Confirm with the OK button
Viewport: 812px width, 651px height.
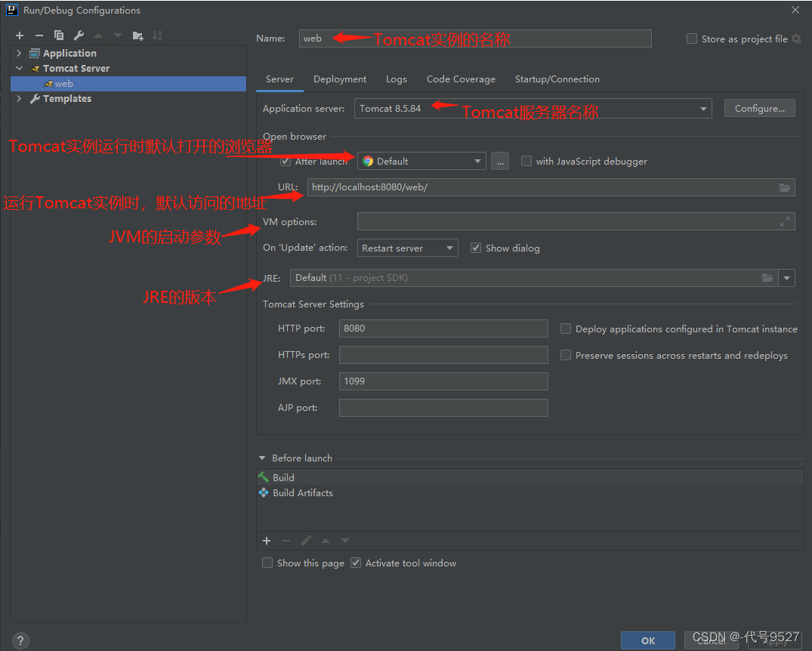(648, 640)
